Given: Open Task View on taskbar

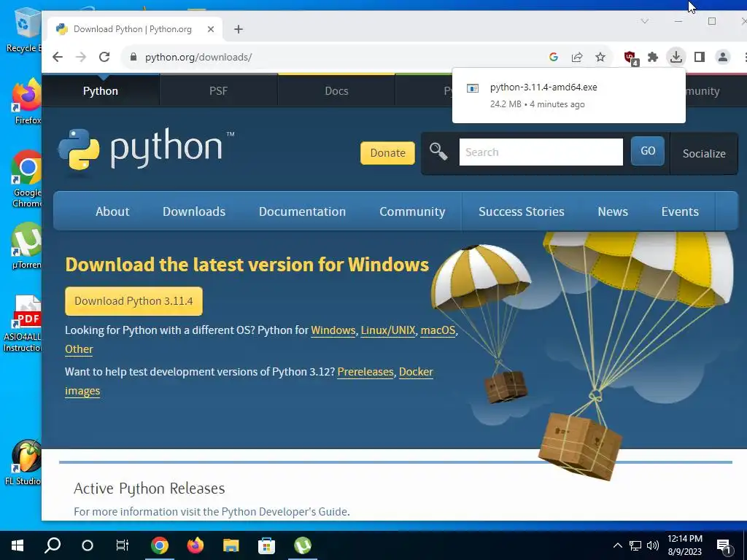Looking at the screenshot, I should [x=123, y=545].
